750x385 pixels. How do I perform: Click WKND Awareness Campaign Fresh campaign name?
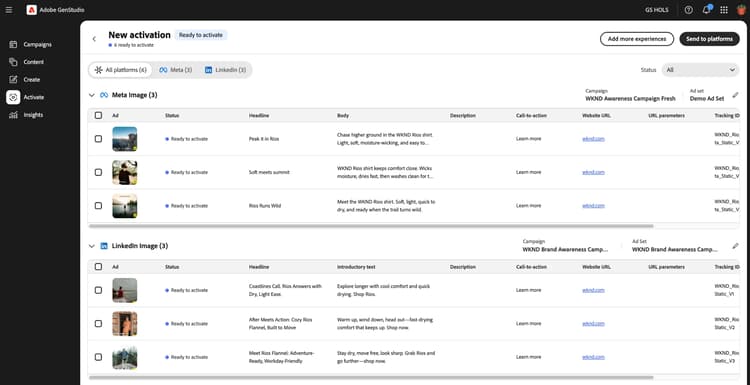click(630, 99)
